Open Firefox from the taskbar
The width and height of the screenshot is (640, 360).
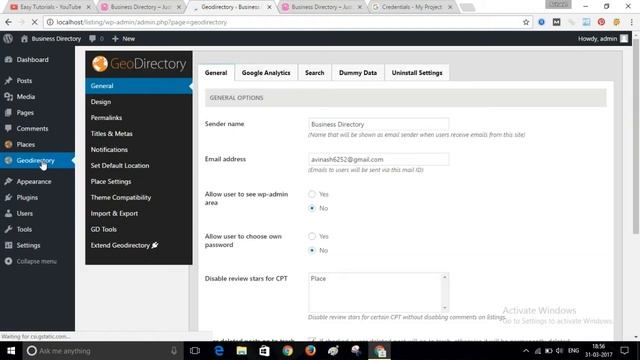pos(310,351)
